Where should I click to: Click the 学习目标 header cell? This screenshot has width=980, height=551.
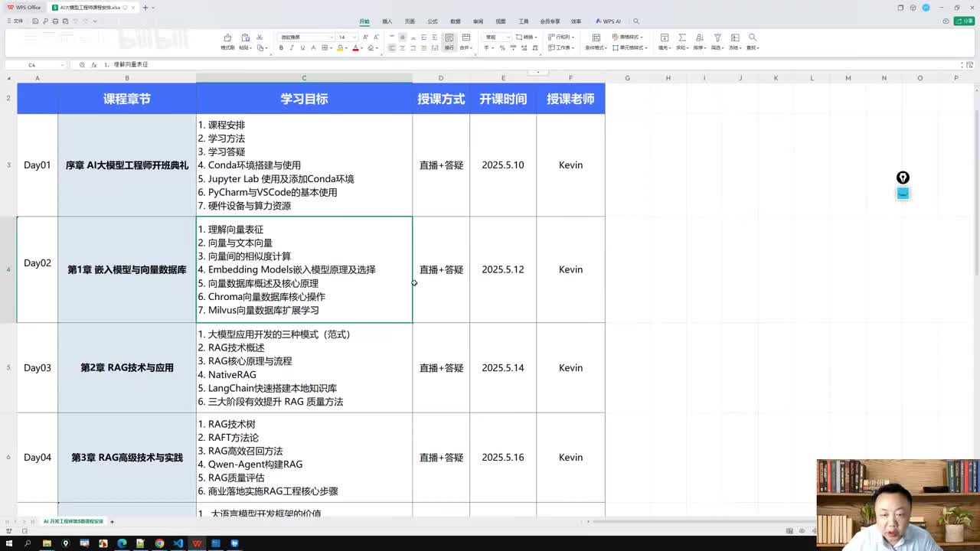pyautogui.click(x=304, y=99)
